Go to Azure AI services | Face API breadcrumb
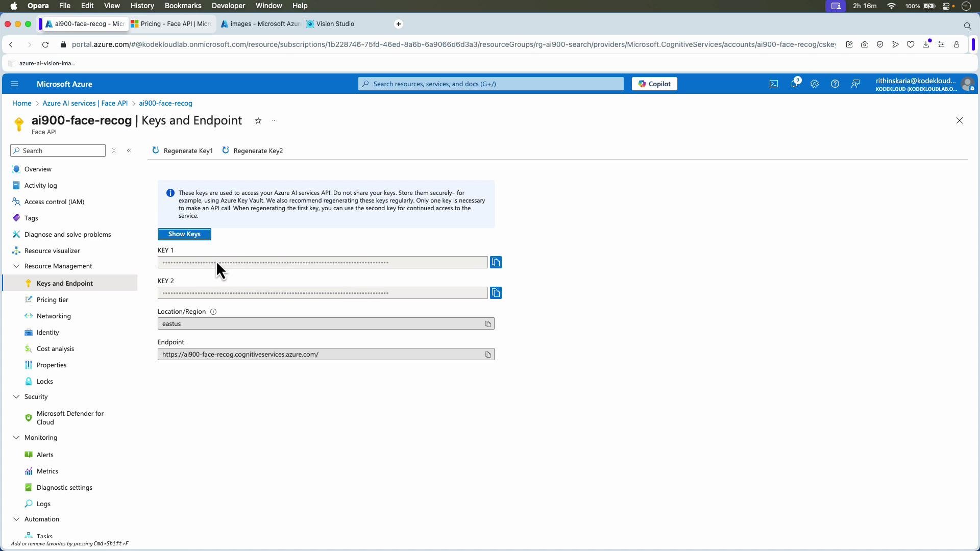Viewport: 980px width, 551px height. (85, 103)
